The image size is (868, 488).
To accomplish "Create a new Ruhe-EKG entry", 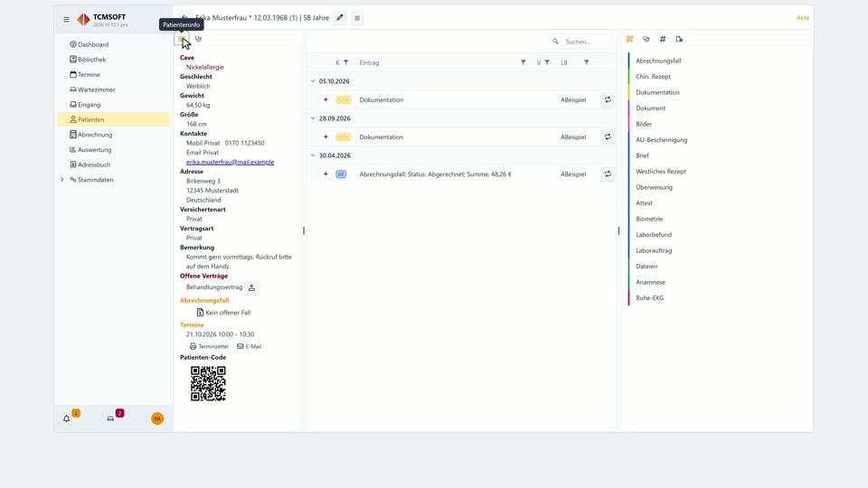I will [x=649, y=298].
